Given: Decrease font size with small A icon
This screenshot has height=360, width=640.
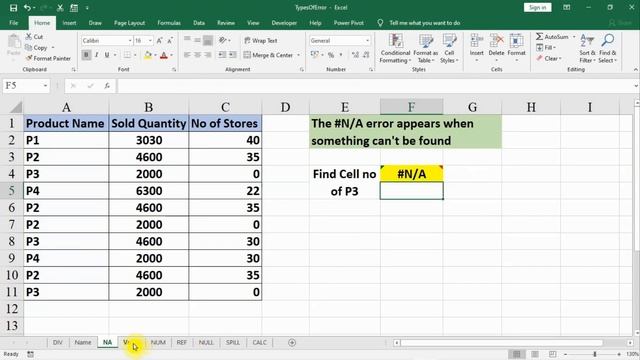Looking at the screenshot, I should (x=170, y=40).
